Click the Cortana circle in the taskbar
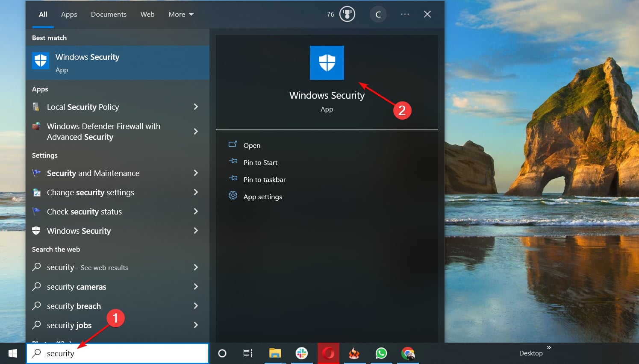 [x=222, y=353]
